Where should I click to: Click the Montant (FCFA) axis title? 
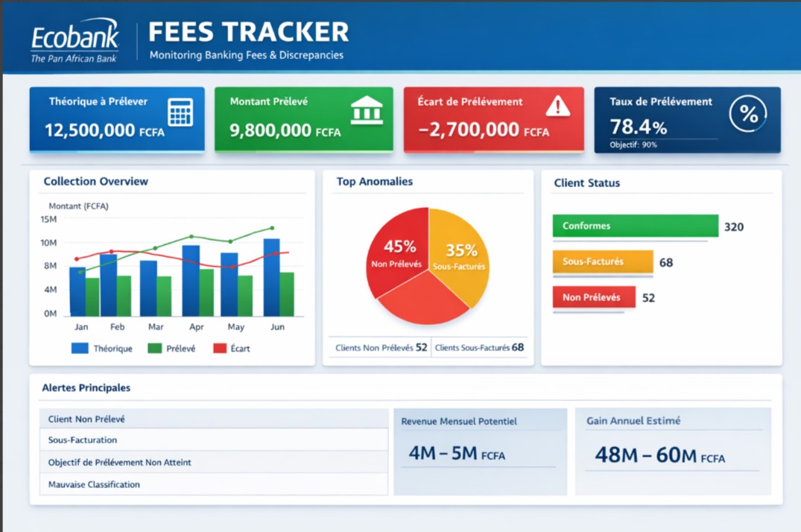pos(78,206)
